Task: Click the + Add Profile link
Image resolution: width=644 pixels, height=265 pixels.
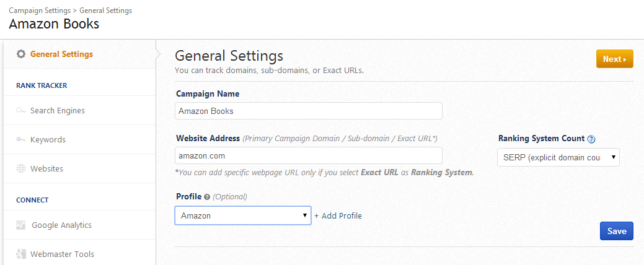Action: (x=338, y=216)
